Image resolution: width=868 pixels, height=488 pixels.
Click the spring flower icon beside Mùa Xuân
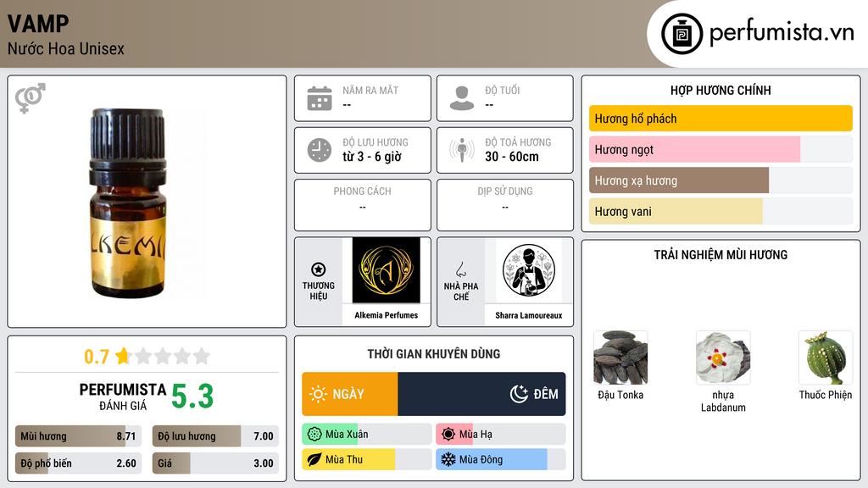coord(314,435)
